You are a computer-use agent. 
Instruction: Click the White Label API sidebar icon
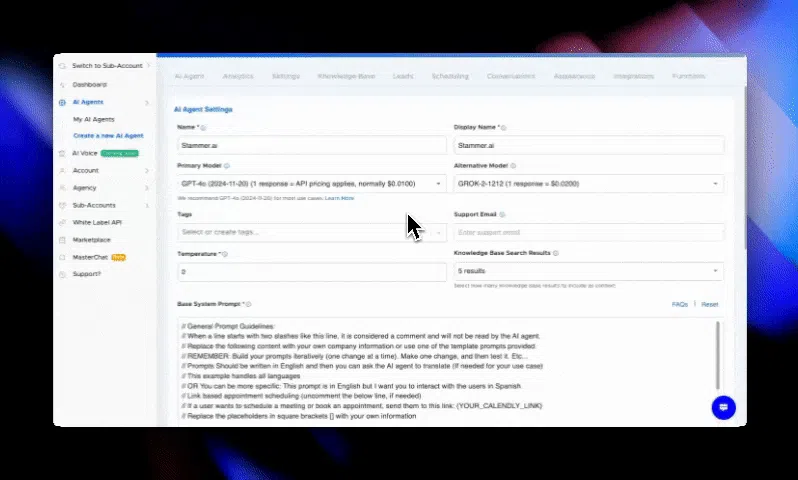(62, 222)
